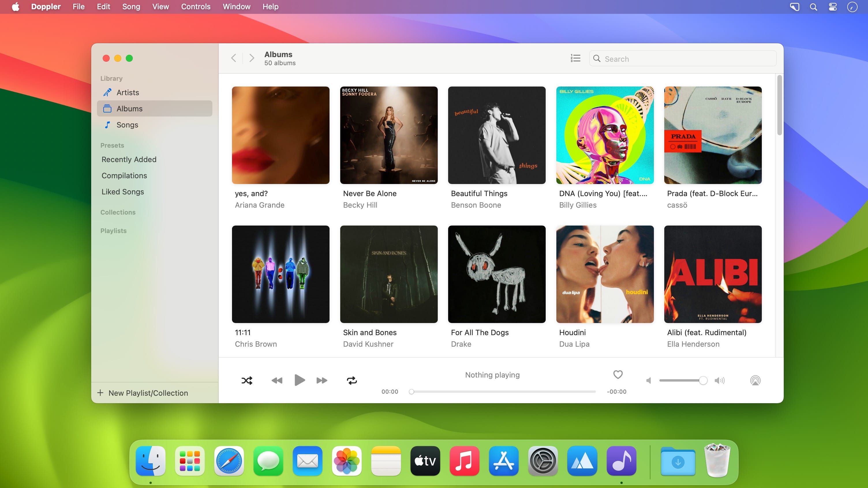Click the Ariana Grande artist name

[x=259, y=205]
